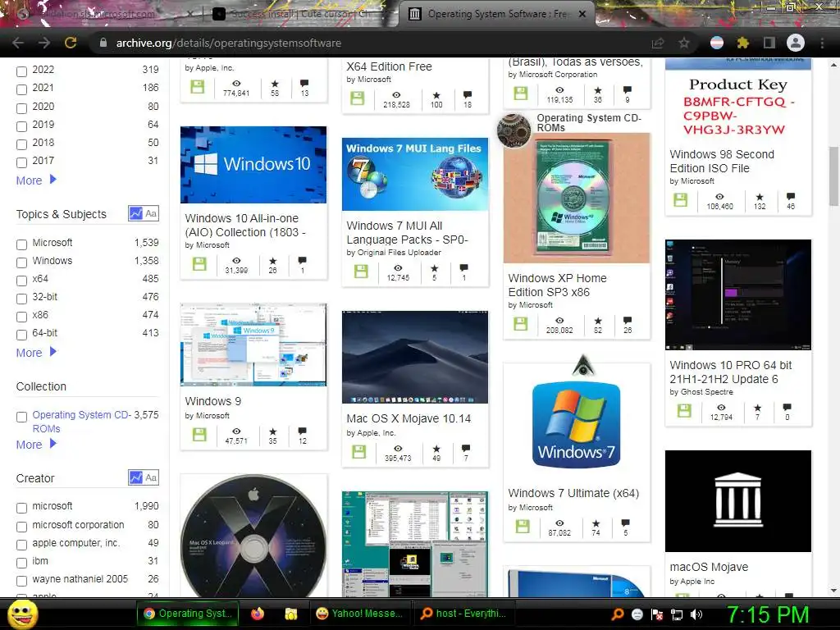Click the floppy icon under Windows 10 PRO 64 bit
The width and height of the screenshot is (840, 630).
coord(683,410)
